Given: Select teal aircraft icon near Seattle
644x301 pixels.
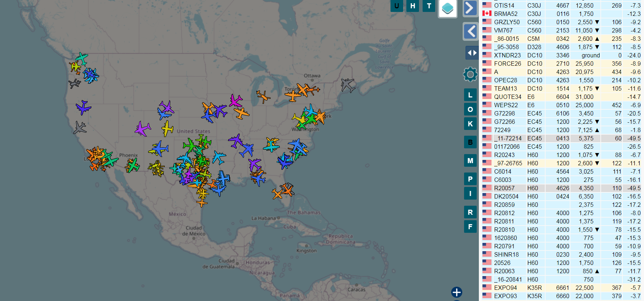Looking at the screenshot, I should 82,58.
